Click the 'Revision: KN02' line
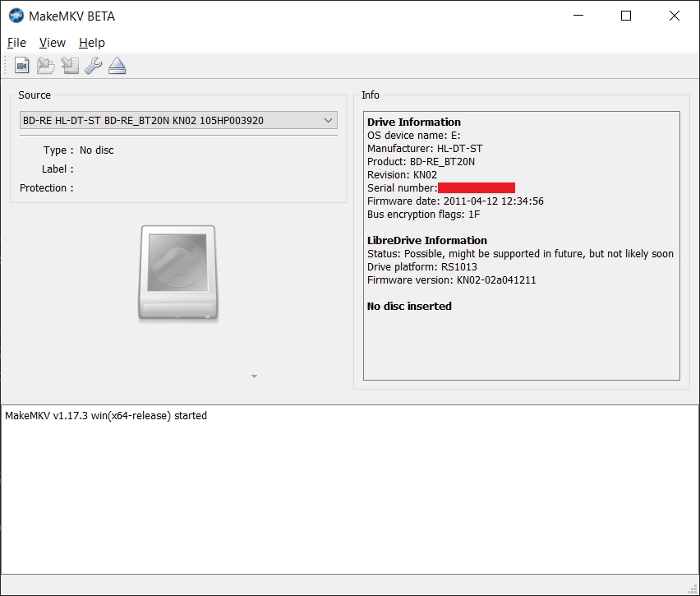700x596 pixels. [x=403, y=174]
